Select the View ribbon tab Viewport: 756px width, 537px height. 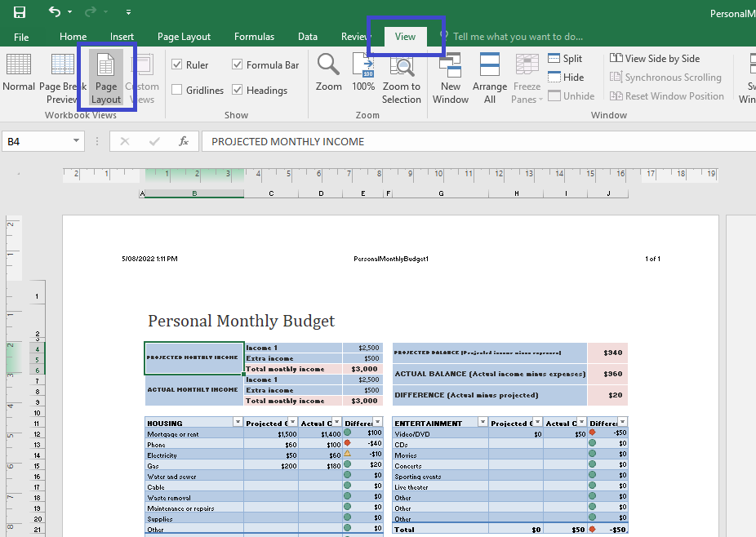(405, 37)
